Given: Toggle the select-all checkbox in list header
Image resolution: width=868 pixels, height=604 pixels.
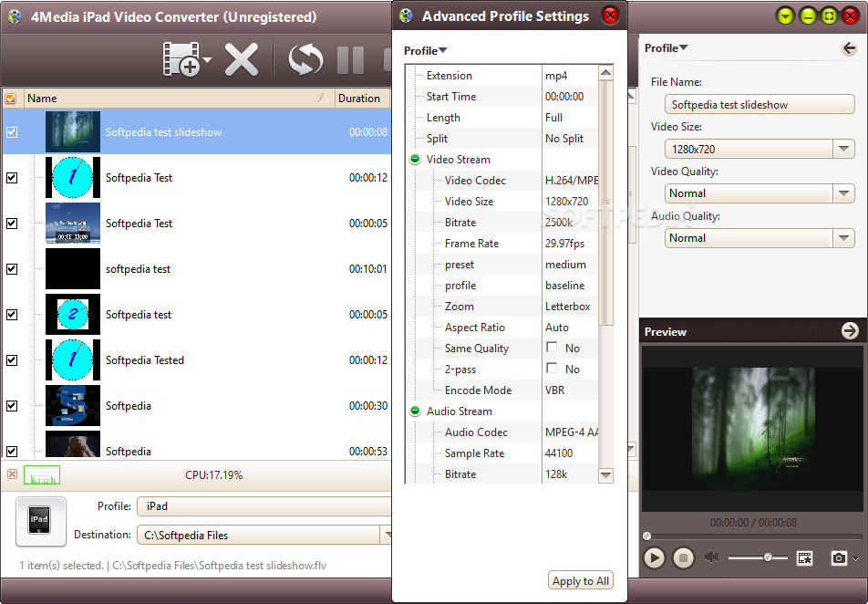Looking at the screenshot, I should [x=11, y=99].
